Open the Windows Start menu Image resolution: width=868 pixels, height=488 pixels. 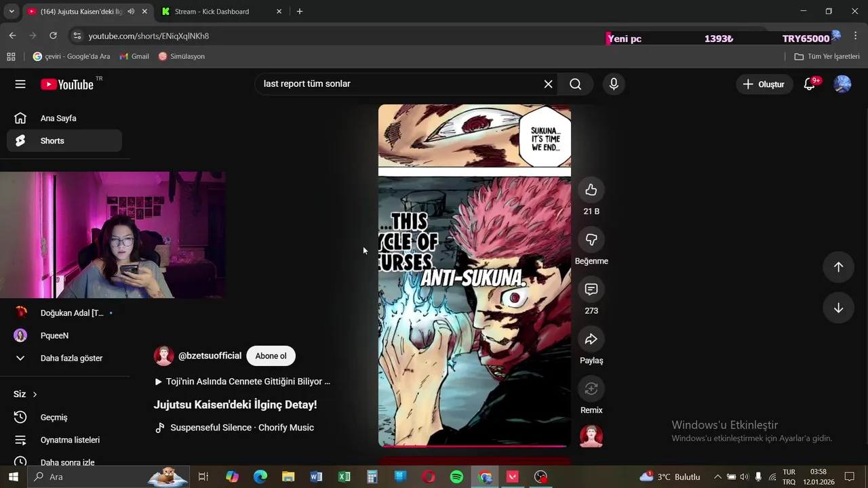(13, 476)
